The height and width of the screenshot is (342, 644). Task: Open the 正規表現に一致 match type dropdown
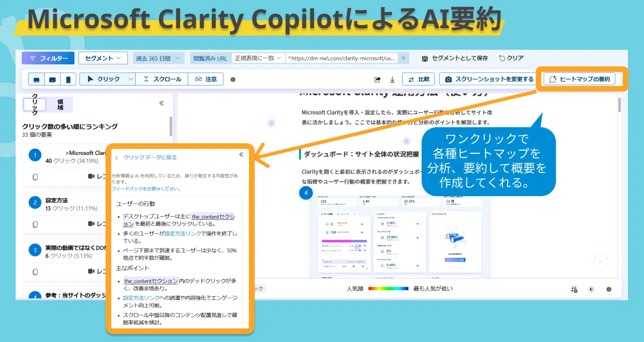tap(258, 58)
